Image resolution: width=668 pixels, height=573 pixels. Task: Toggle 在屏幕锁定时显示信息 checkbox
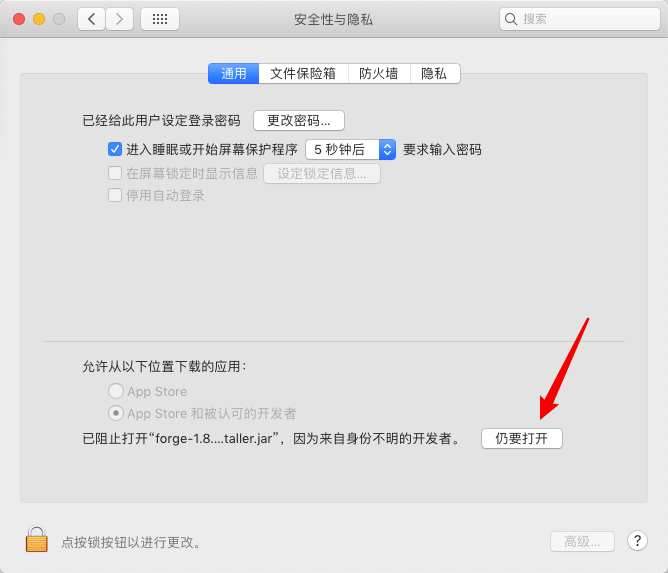tap(115, 173)
